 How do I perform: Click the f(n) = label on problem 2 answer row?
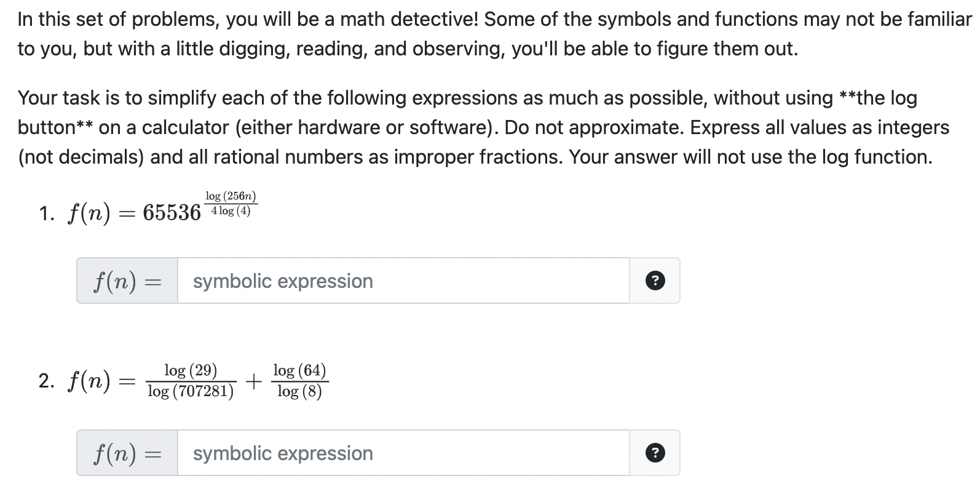pos(126,453)
